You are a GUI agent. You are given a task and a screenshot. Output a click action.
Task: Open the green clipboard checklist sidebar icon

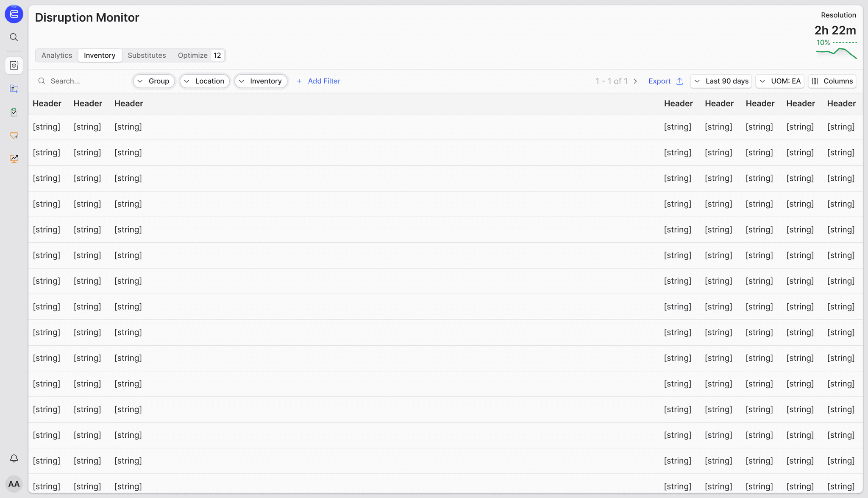click(x=14, y=112)
